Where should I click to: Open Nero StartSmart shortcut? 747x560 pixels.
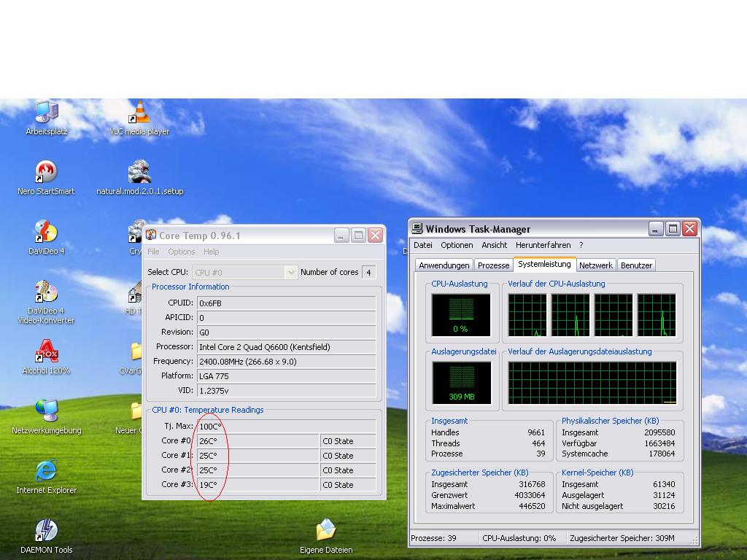click(46, 178)
